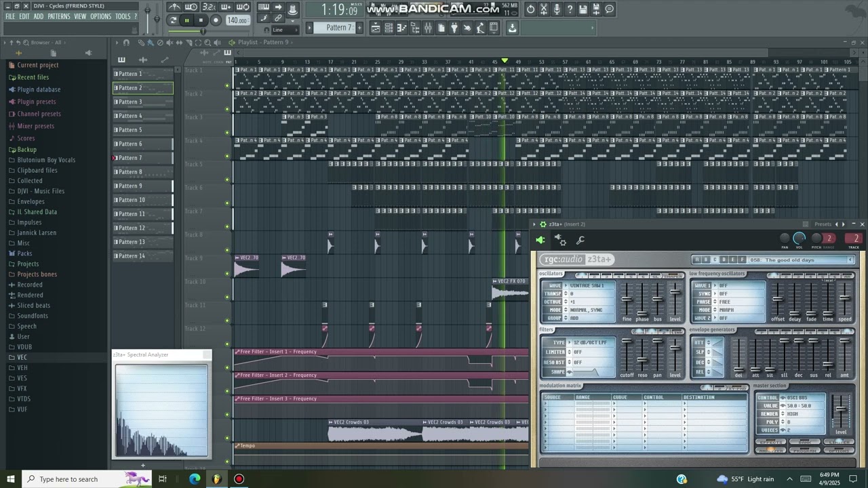This screenshot has height=488, width=868.
Task: Click the z3ta+ VOL knob
Action: 800,238
